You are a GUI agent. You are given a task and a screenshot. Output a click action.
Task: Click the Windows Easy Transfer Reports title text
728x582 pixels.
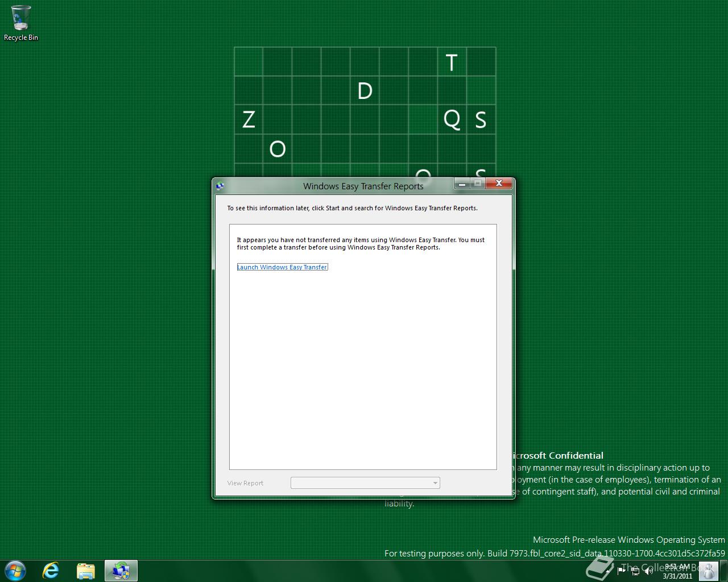(x=363, y=186)
